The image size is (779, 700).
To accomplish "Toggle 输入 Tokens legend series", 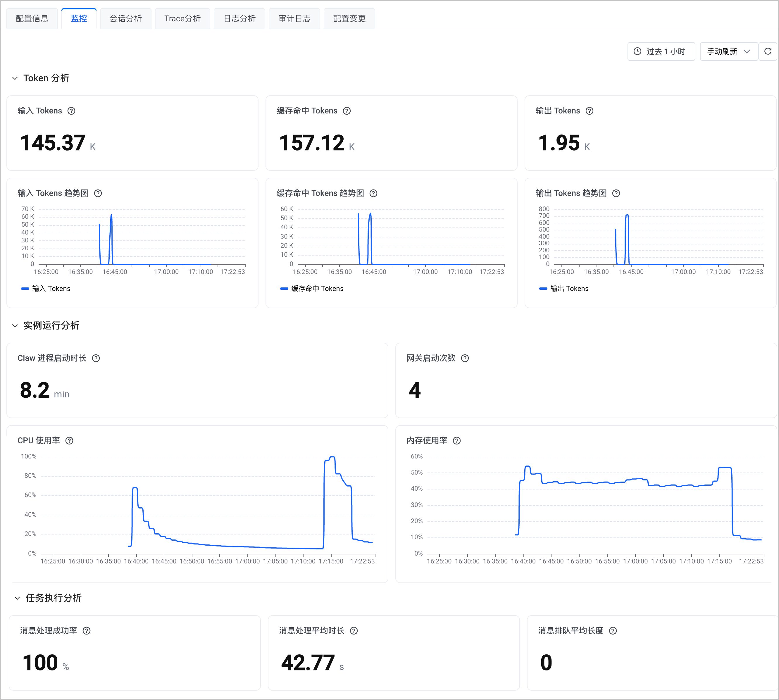I will [46, 289].
